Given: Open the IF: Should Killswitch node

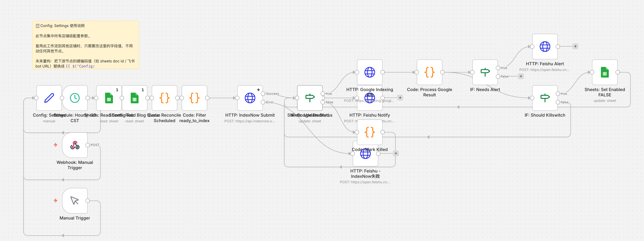Looking at the screenshot, I should 545,98.
